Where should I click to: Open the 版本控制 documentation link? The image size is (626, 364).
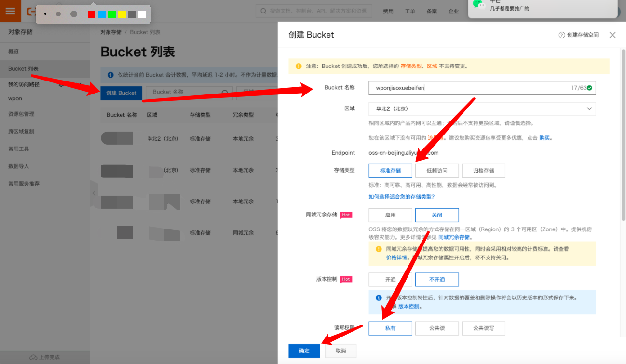[409, 307]
